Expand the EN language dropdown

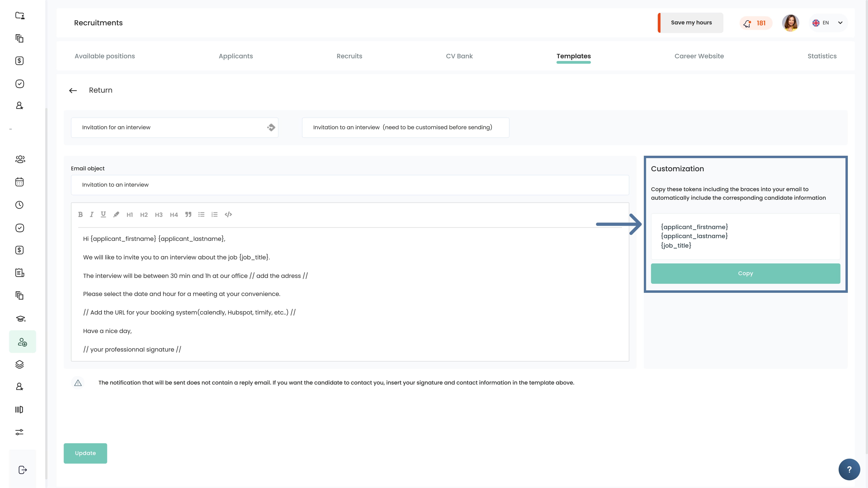click(840, 23)
